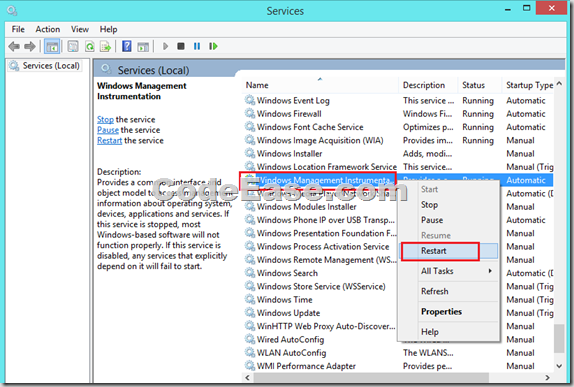Click the Services title bar app icon
Screen dimensions: 574x387
pyautogui.click(x=12, y=11)
